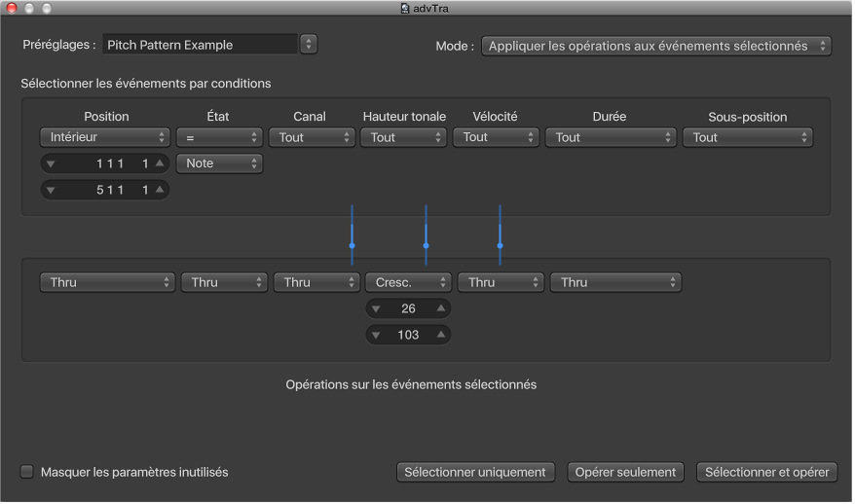Click the Pitch Pattern Example preset name field

coord(199,44)
